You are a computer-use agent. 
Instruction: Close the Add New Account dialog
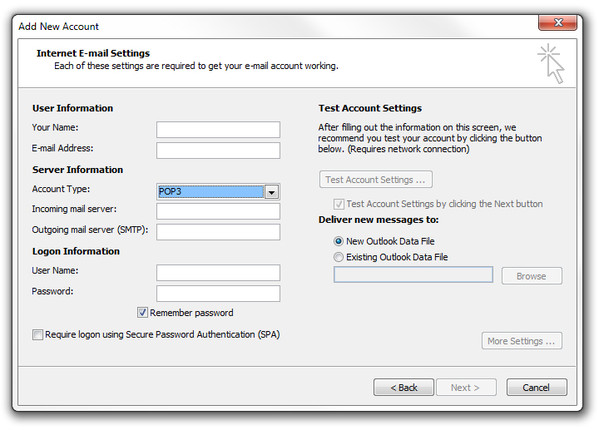pyautogui.click(x=557, y=23)
